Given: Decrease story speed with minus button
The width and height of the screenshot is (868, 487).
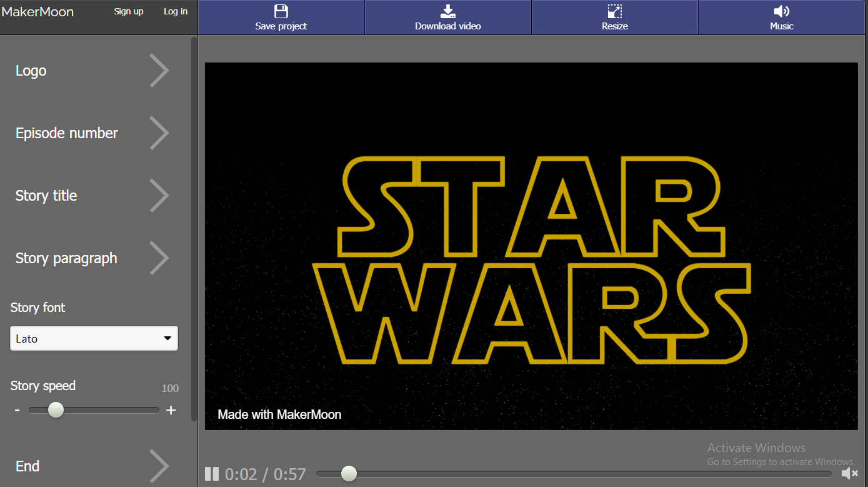Looking at the screenshot, I should 17,410.
